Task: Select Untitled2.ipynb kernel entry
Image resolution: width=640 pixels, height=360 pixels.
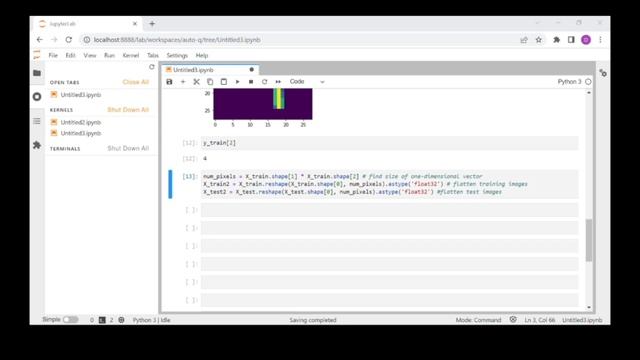Action: (81, 122)
